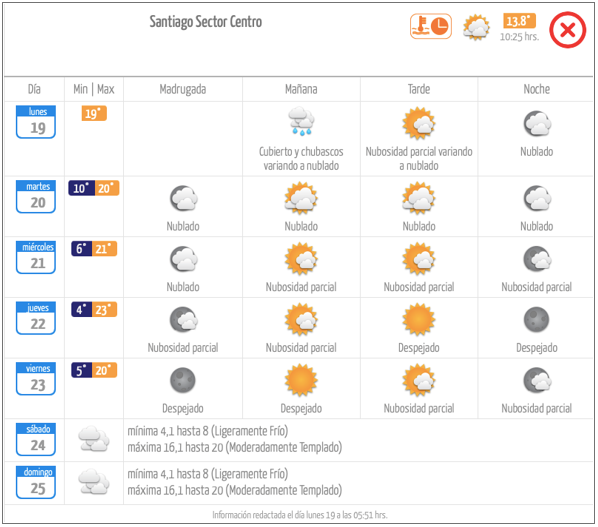Click the 10° minimum temperature badge for Tuesday
This screenshot has width=598, height=527.
(81, 188)
